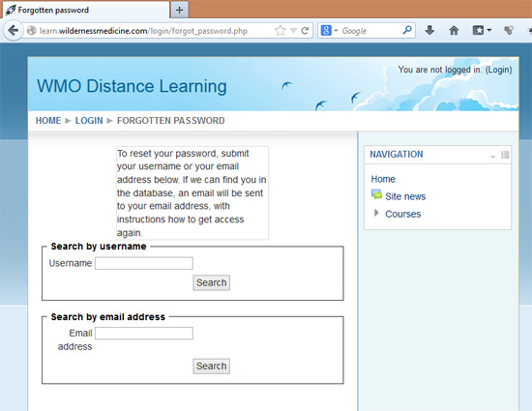Click the Email address input field
The width and height of the screenshot is (532, 411).
click(x=144, y=334)
